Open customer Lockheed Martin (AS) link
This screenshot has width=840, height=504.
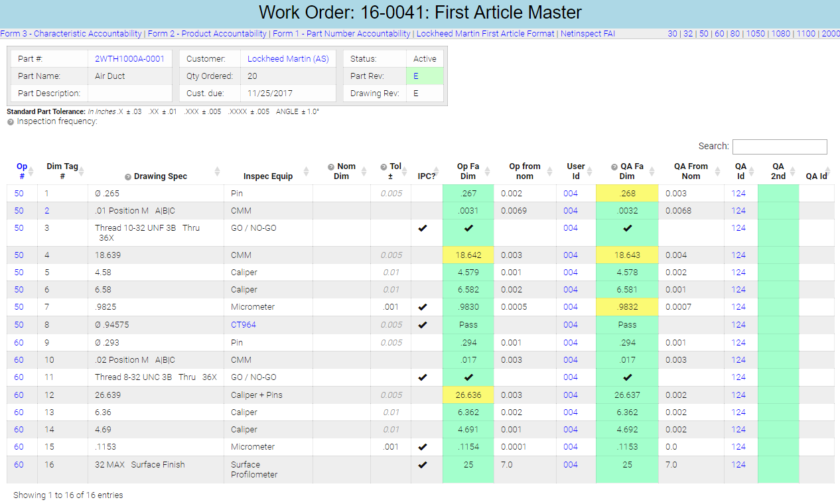(x=289, y=58)
